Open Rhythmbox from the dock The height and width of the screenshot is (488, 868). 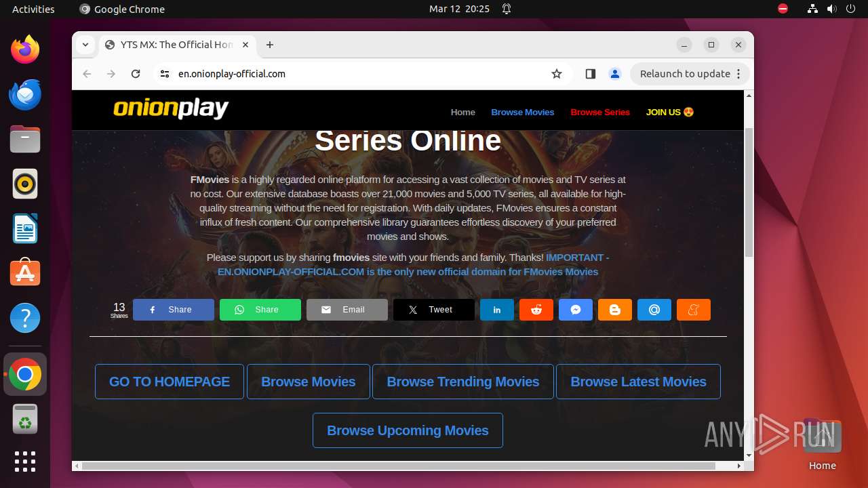tap(25, 184)
